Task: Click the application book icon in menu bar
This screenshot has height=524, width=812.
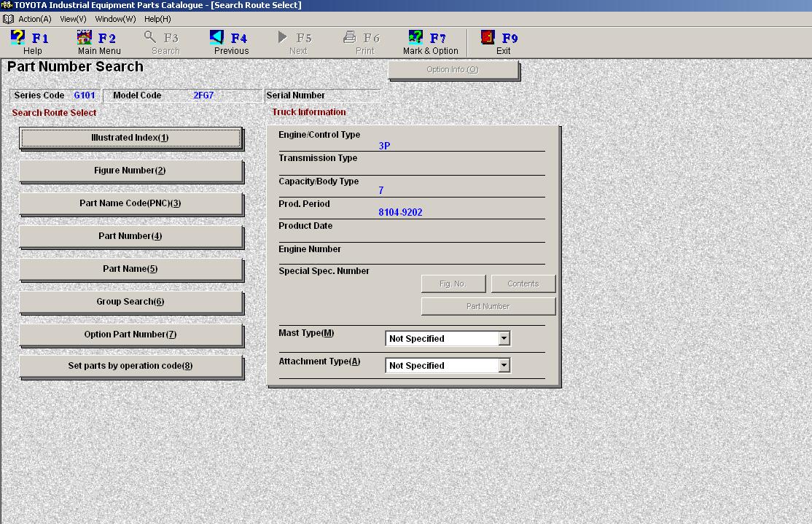Action: 8,19
